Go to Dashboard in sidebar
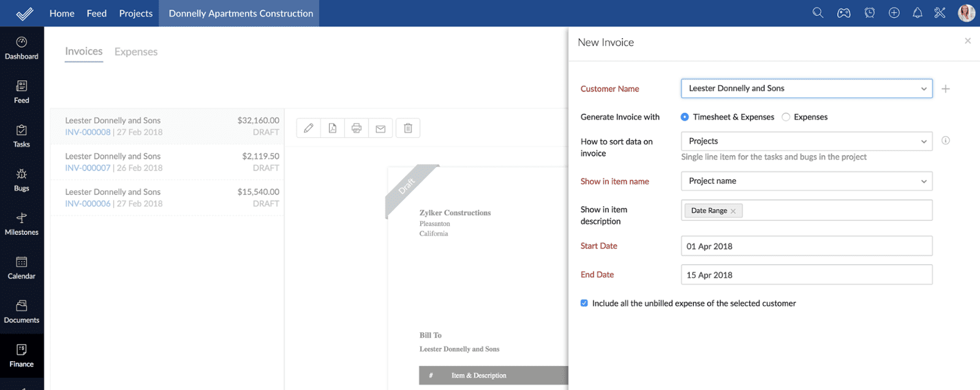Viewport: 980px width, 390px height. pos(21,48)
